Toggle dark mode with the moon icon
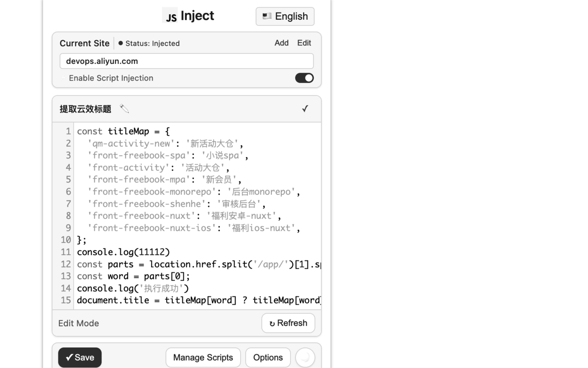This screenshot has width=588, height=368. tap(305, 357)
